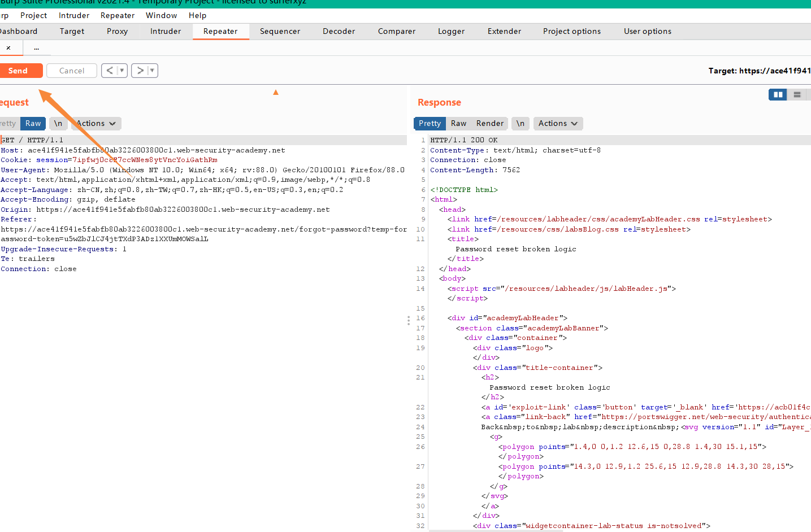Click the Target host label
This screenshot has height=532, width=811.
click(759, 71)
